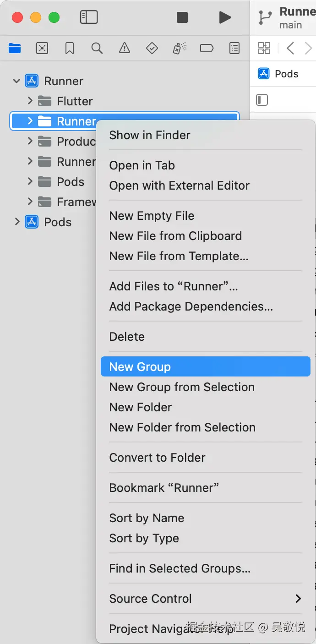Show the Breakpoint navigator
316x644 pixels.
tap(207, 48)
